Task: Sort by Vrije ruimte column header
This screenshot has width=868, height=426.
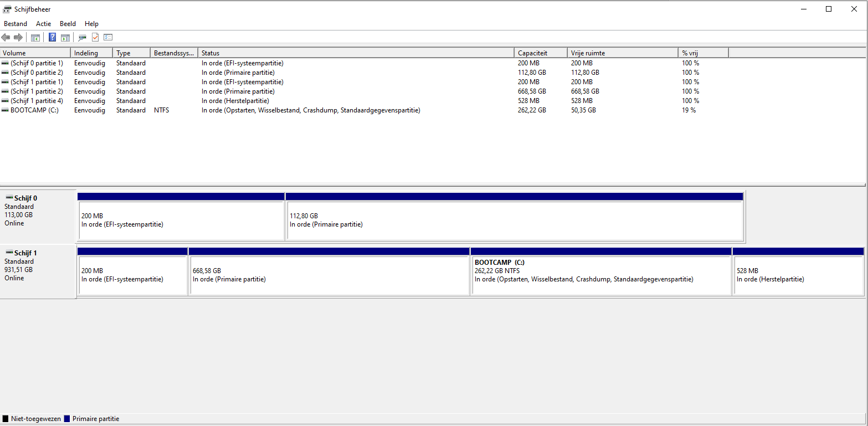Action: point(623,53)
